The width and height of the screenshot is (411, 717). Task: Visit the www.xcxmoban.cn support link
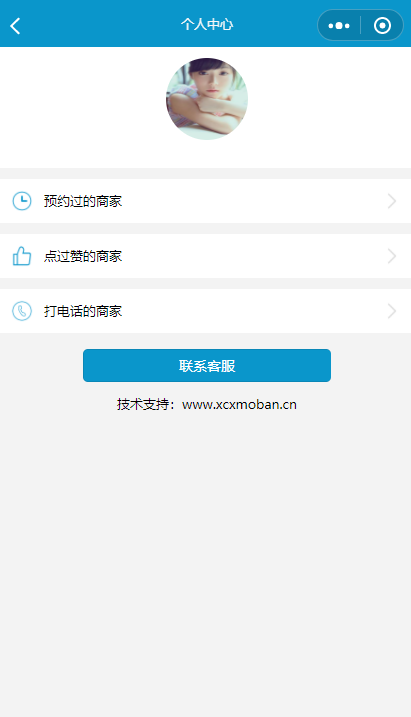[239, 405]
